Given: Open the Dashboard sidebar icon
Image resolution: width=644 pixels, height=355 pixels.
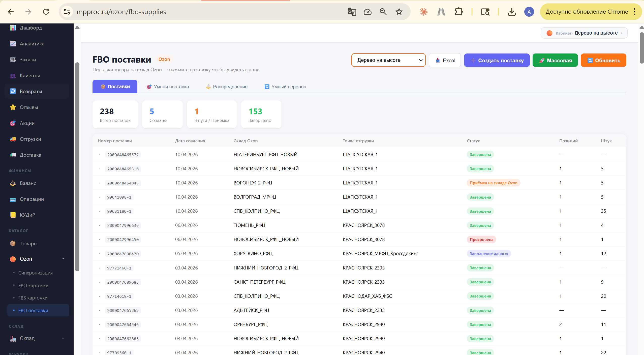Looking at the screenshot, I should (13, 28).
